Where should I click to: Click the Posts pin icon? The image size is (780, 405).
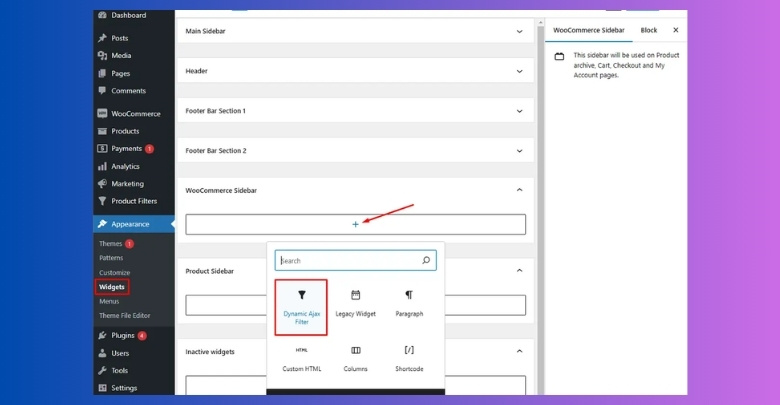tap(102, 38)
